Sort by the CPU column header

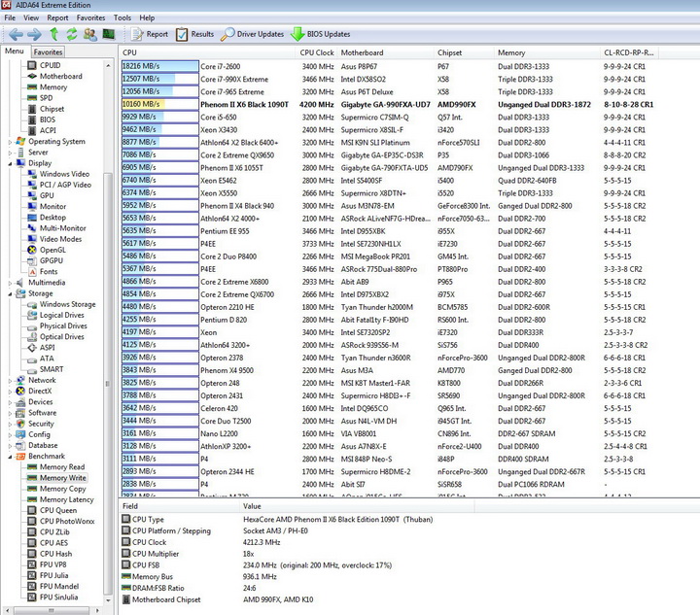(x=207, y=52)
